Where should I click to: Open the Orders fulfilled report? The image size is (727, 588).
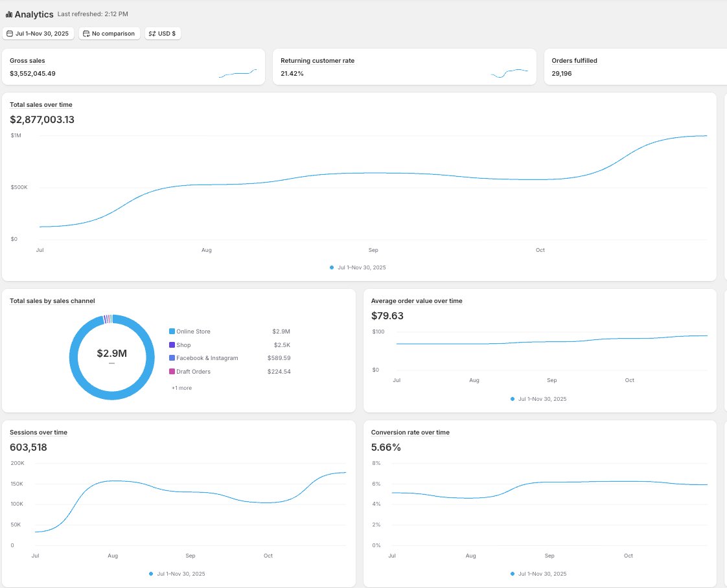point(574,61)
